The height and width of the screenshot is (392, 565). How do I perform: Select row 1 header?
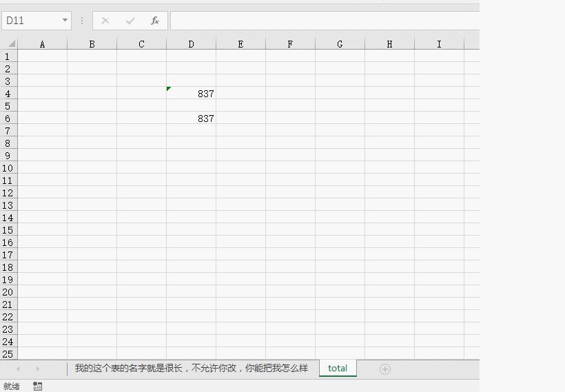[9, 56]
